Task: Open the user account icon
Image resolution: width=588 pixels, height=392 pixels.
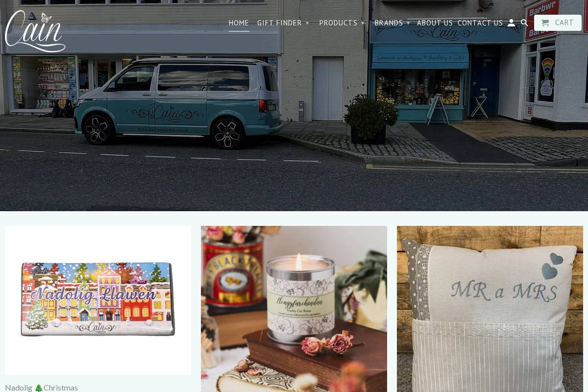Action: (x=511, y=23)
